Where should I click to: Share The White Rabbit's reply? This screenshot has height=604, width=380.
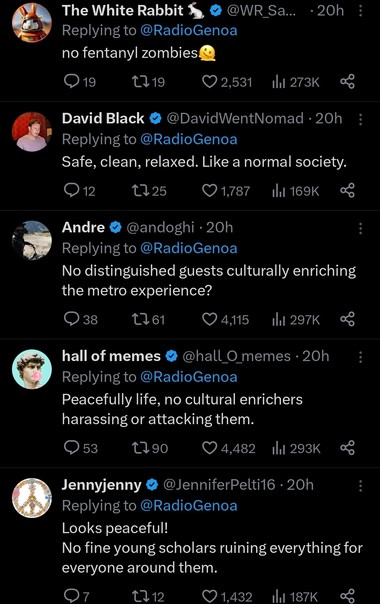coord(347,82)
